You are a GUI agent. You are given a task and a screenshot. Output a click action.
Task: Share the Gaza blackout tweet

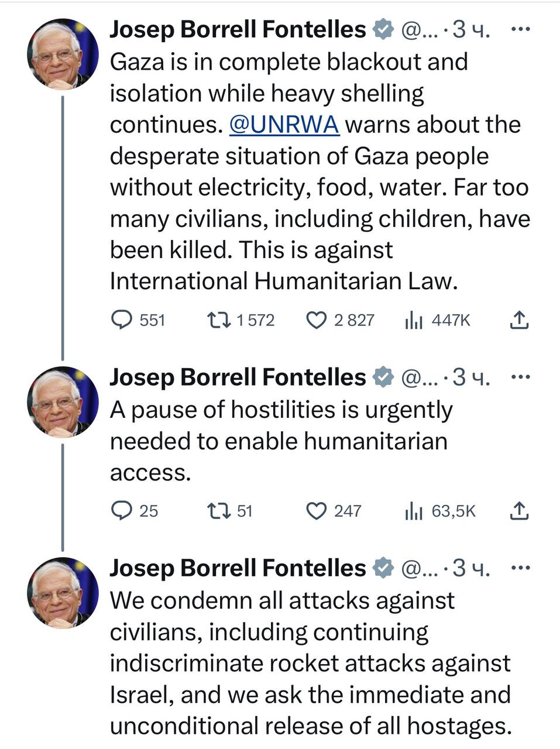tap(519, 319)
